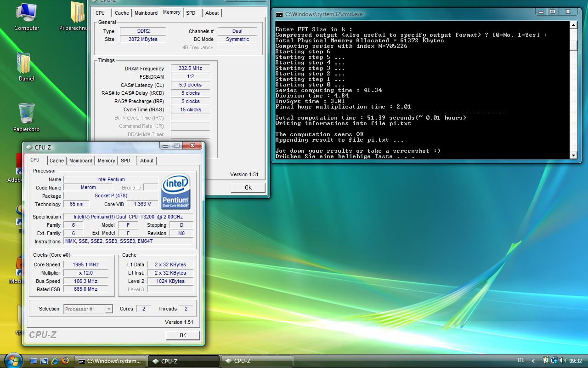Screen dimensions: 588x368
Task: Click the cmd.exe window title icon
Action: click(279, 14)
